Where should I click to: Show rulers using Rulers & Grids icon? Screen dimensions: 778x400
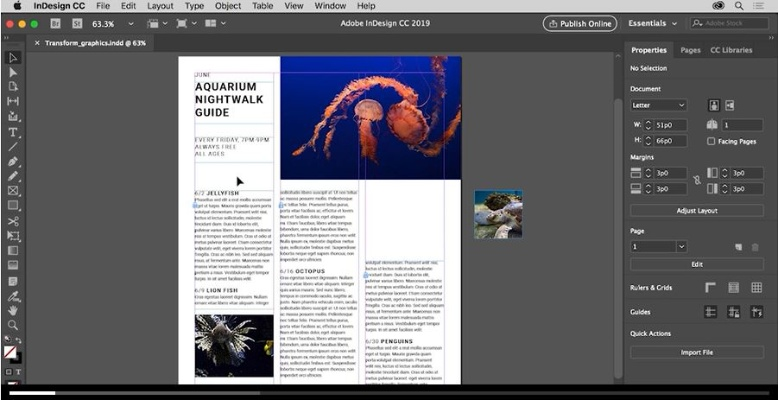point(710,288)
